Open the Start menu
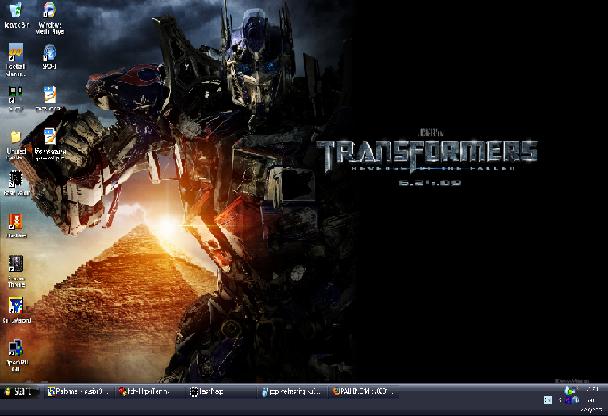The image size is (608, 416). click(x=20, y=392)
